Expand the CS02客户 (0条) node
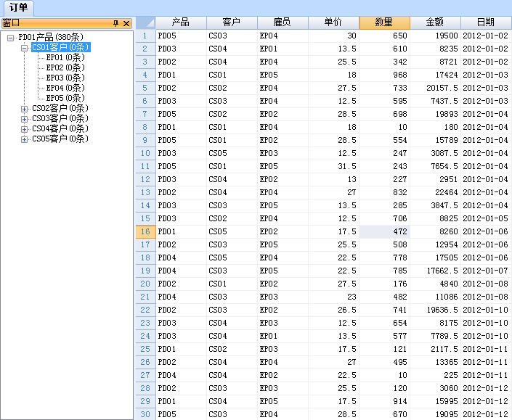The image size is (512, 420). 24,109
